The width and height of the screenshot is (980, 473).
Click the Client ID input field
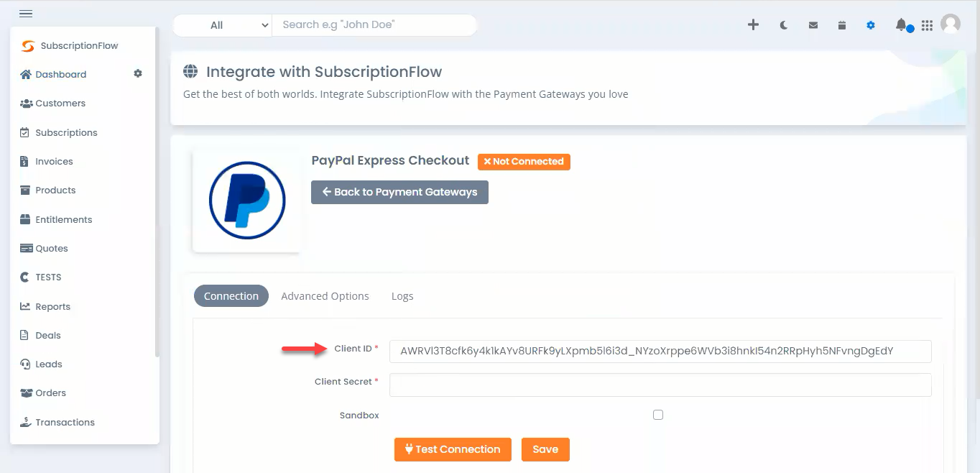(x=660, y=352)
